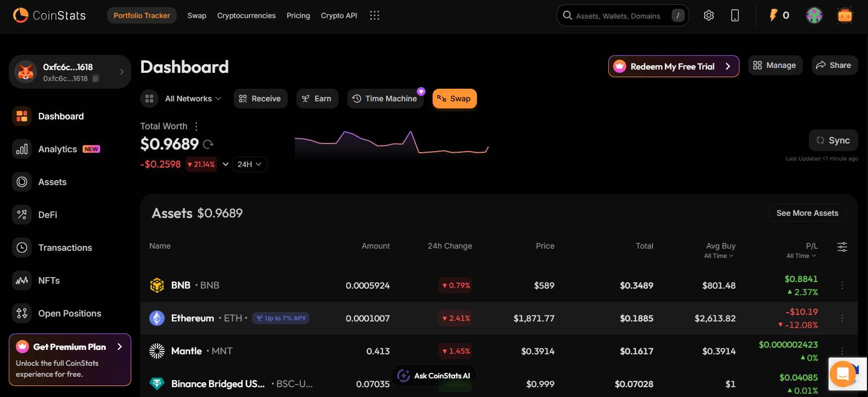Click the Manage button

coord(776,65)
